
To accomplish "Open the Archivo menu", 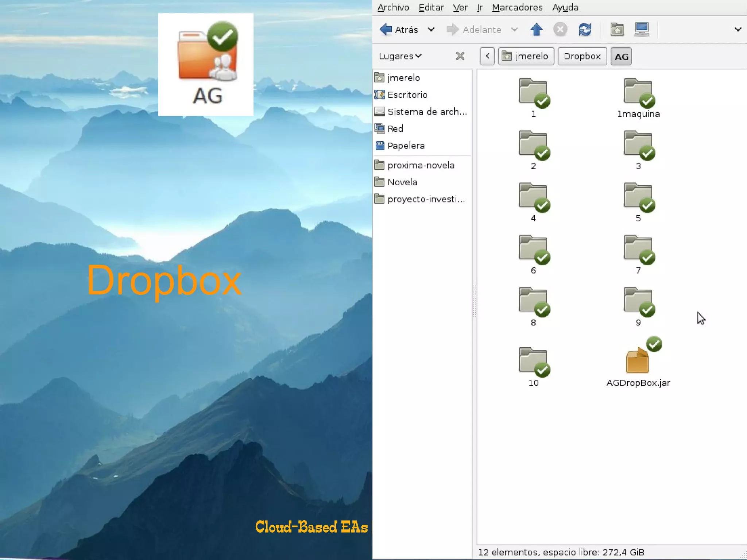I will [x=393, y=7].
